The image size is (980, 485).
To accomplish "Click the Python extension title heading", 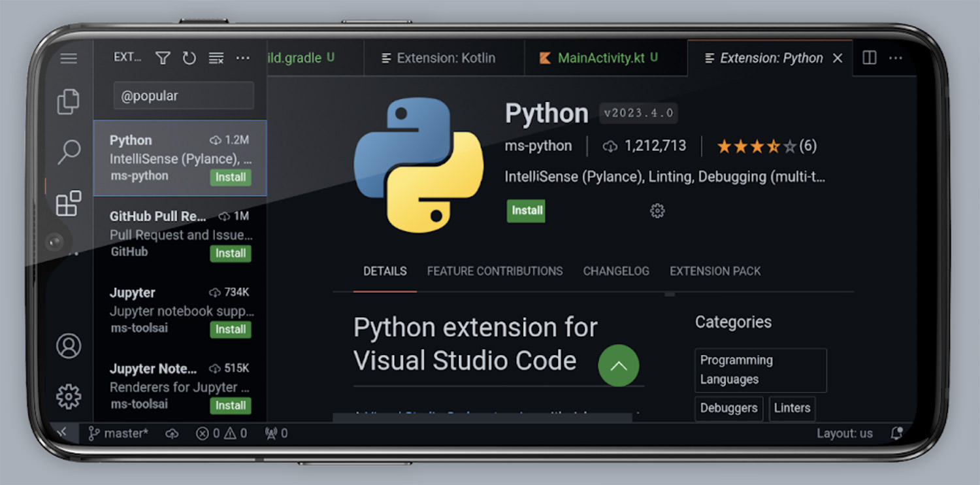I will (547, 114).
